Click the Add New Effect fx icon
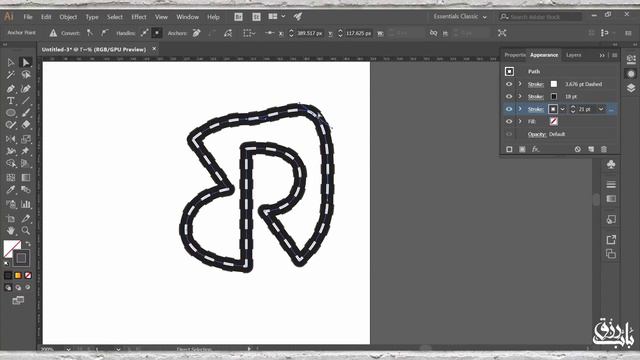This screenshot has width=640, height=360. (535, 149)
